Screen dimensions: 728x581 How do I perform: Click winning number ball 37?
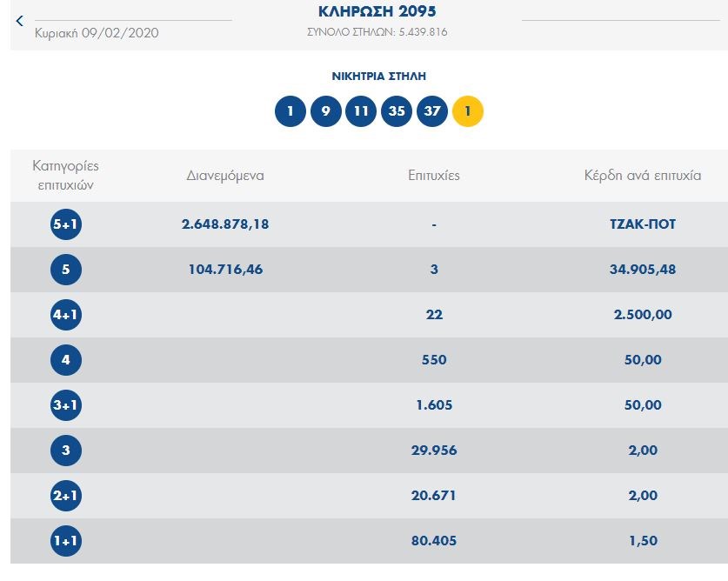pyautogui.click(x=432, y=111)
